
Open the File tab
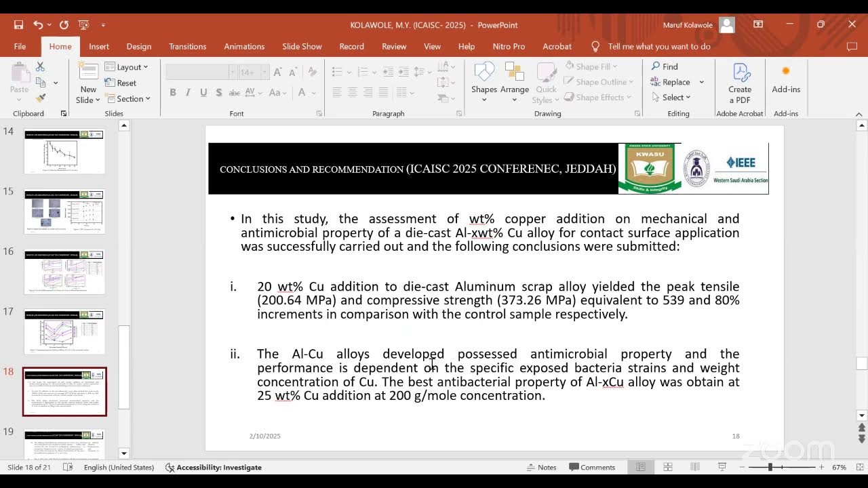coord(20,47)
